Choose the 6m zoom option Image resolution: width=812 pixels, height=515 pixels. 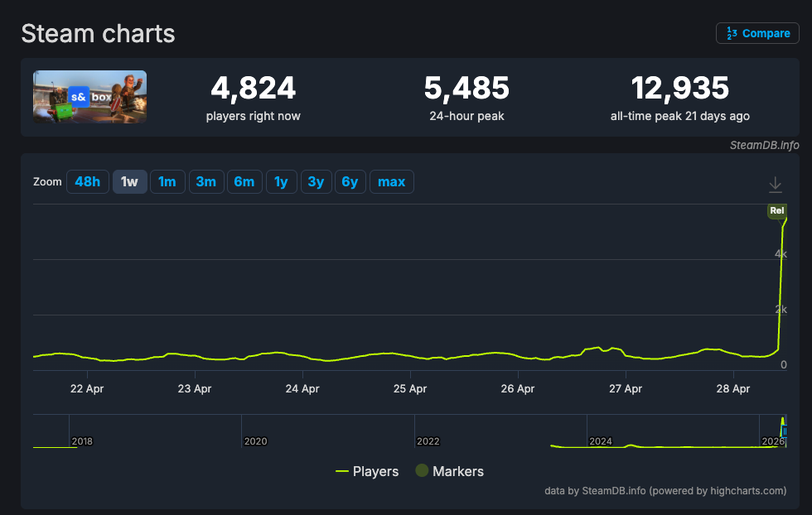(244, 181)
